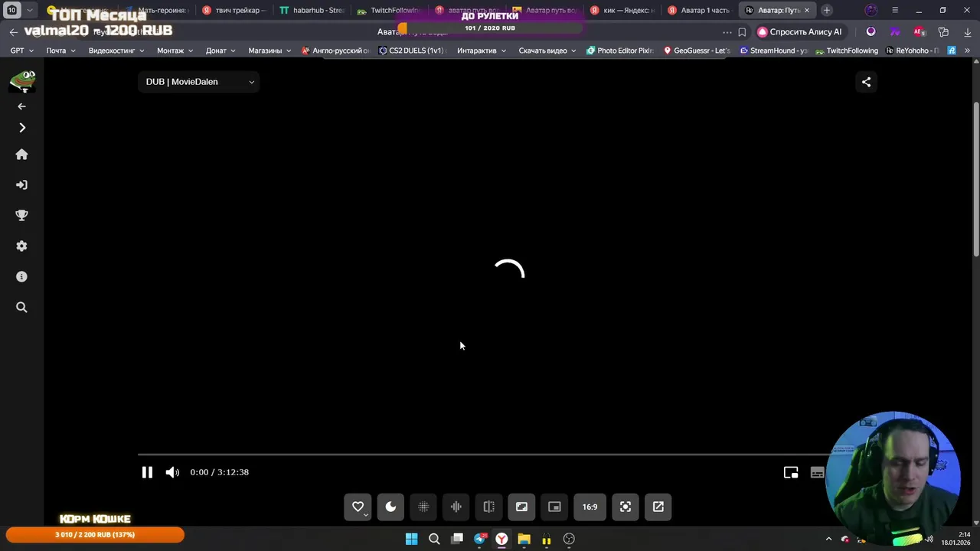Open the Скачать видео bookmarks folder
The height and width of the screenshot is (551, 980).
pyautogui.click(x=547, y=51)
